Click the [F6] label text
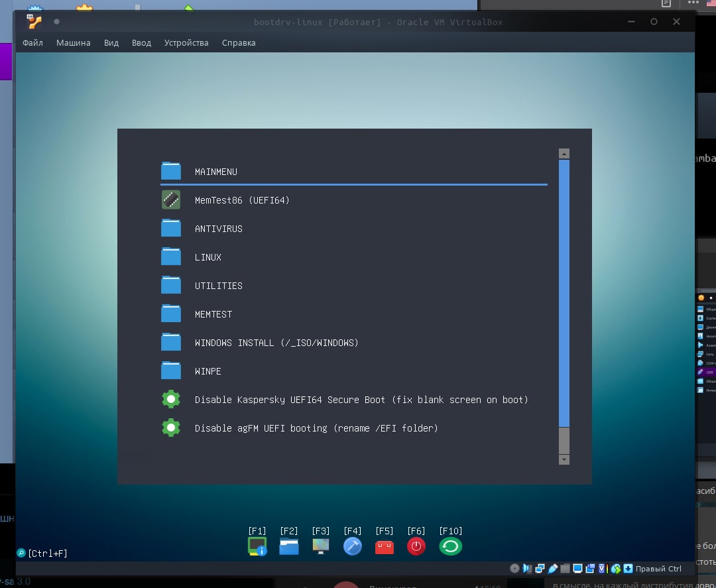The height and width of the screenshot is (588, 716). pyautogui.click(x=416, y=531)
